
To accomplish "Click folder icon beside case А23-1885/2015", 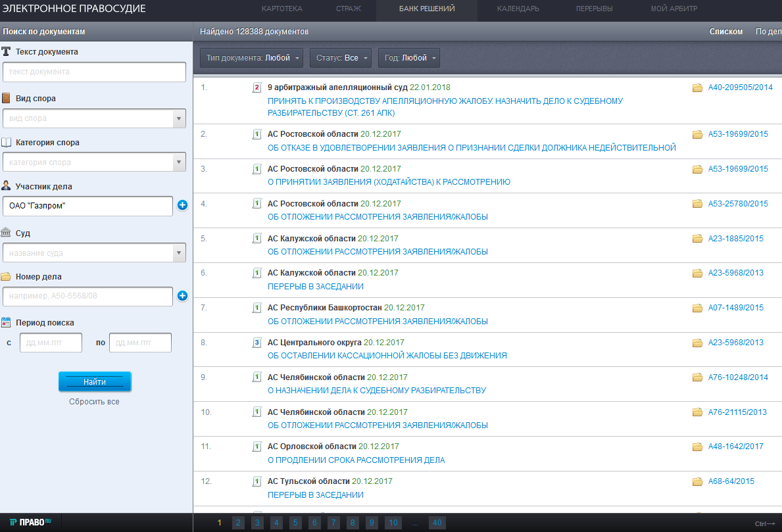I will coord(698,239).
